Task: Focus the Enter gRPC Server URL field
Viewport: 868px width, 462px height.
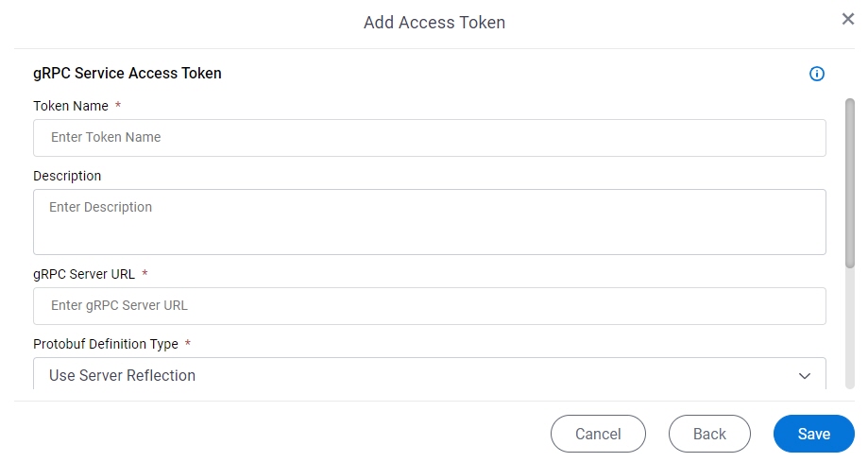Action: coord(430,306)
